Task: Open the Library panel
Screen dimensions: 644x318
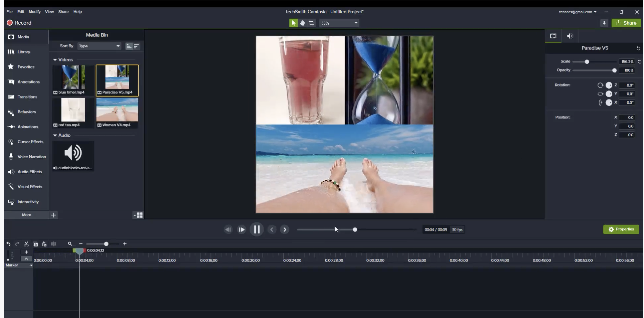Action: tap(26, 52)
